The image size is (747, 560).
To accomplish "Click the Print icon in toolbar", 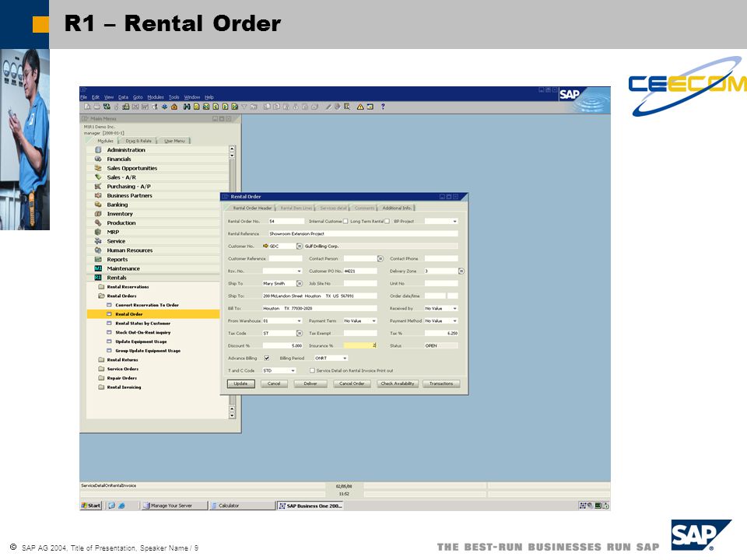I will (97, 107).
